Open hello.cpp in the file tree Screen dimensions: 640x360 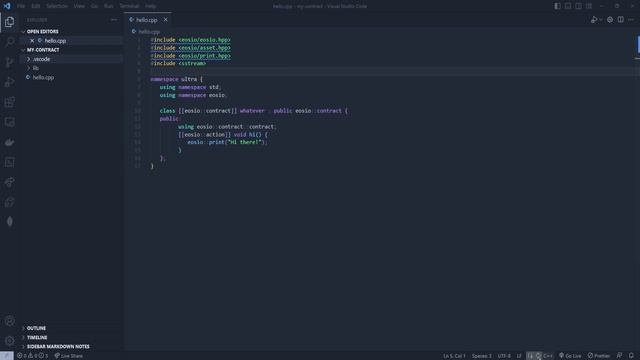click(43, 78)
